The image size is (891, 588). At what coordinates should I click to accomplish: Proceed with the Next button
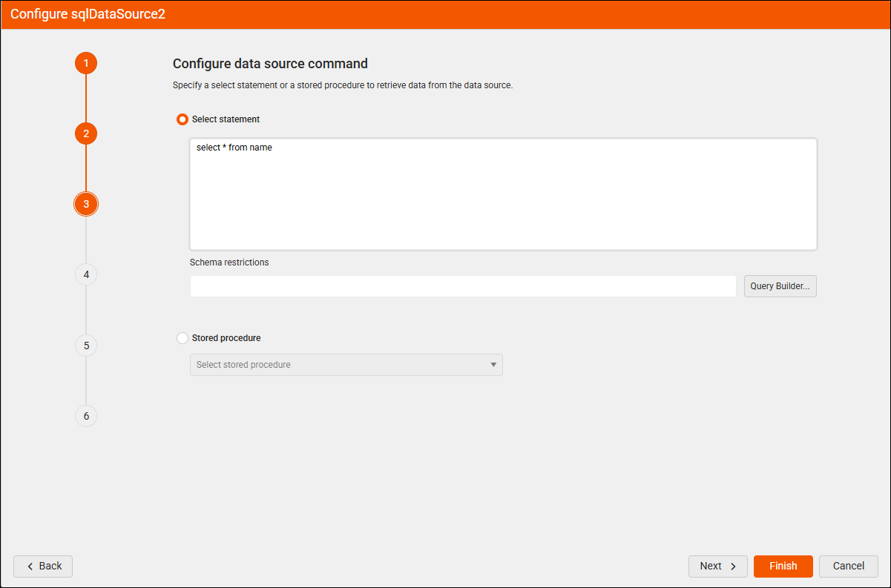718,566
